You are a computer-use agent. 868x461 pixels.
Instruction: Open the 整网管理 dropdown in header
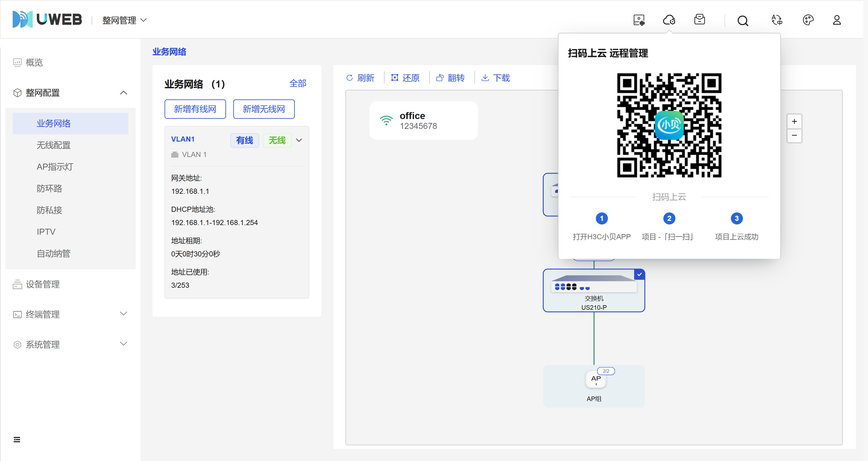tap(124, 20)
